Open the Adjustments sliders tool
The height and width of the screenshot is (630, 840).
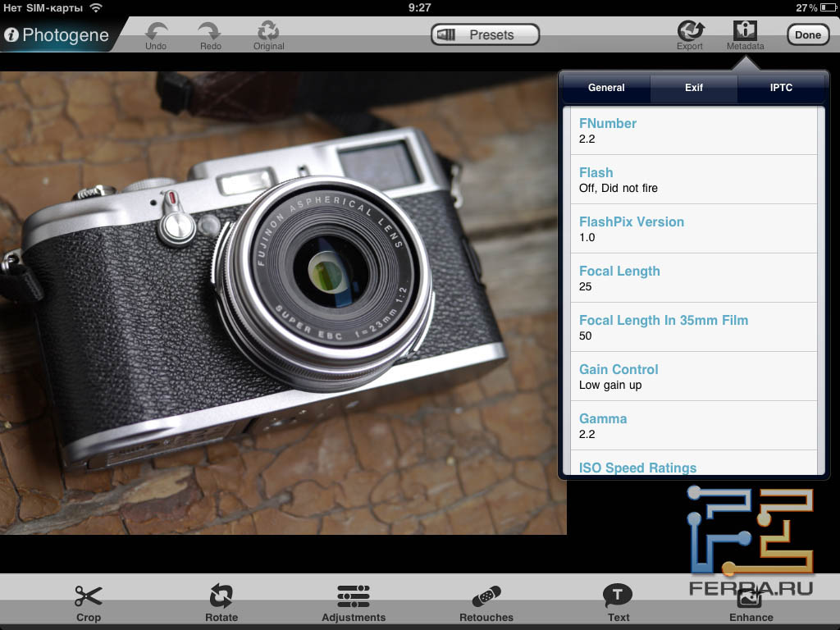354,597
